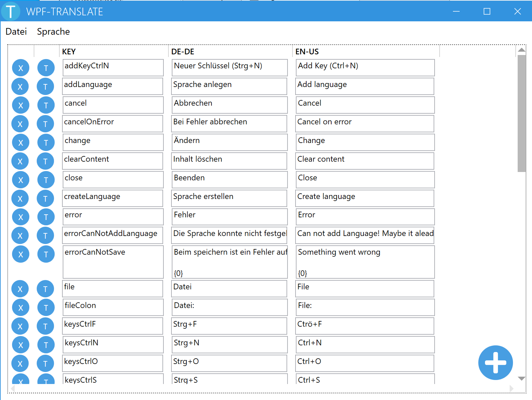Remove the close key row with X
532x400 pixels.
coord(21,180)
